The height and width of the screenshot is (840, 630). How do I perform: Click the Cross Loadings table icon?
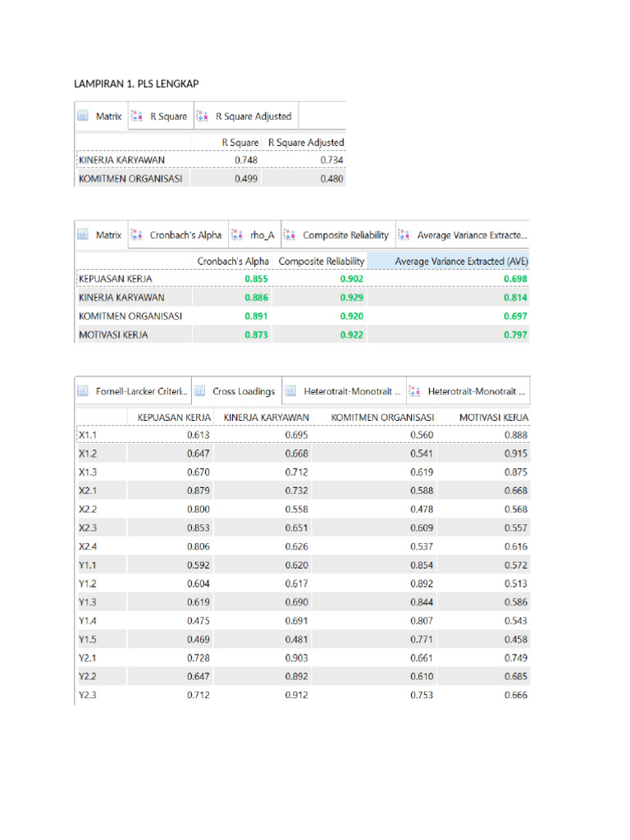[x=199, y=391]
